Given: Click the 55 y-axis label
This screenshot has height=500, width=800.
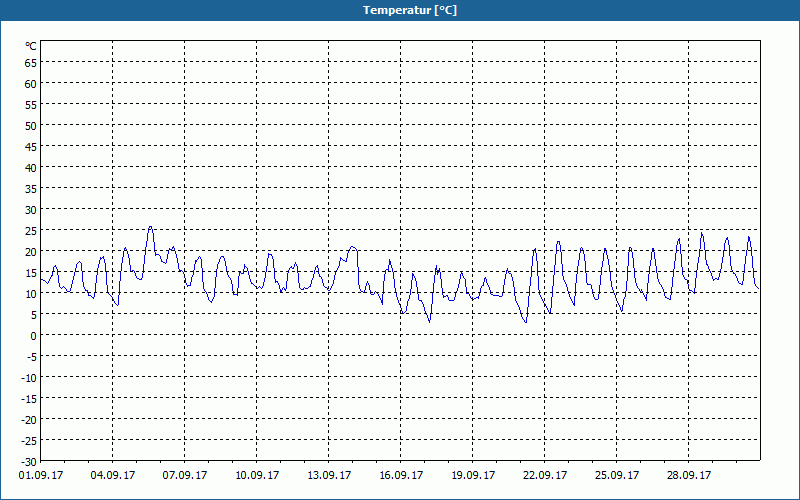Looking at the screenshot, I should tap(31, 105).
